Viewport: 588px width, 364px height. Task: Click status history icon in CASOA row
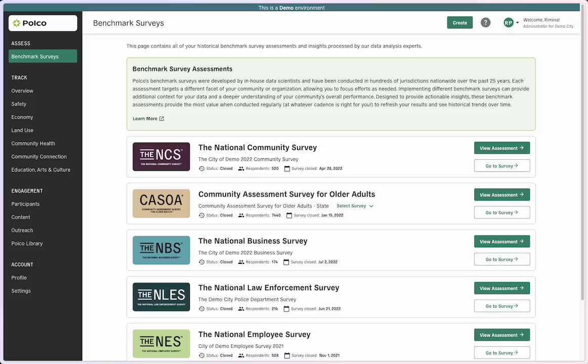click(202, 216)
